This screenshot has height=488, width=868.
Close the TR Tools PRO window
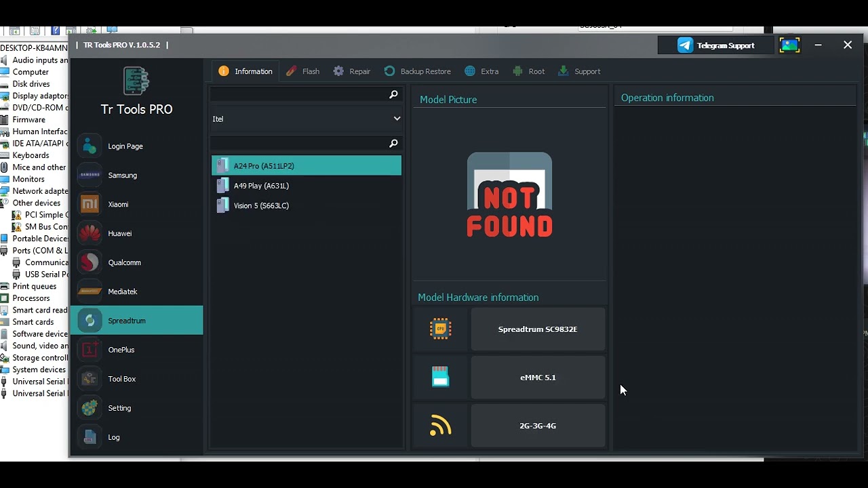click(x=848, y=45)
